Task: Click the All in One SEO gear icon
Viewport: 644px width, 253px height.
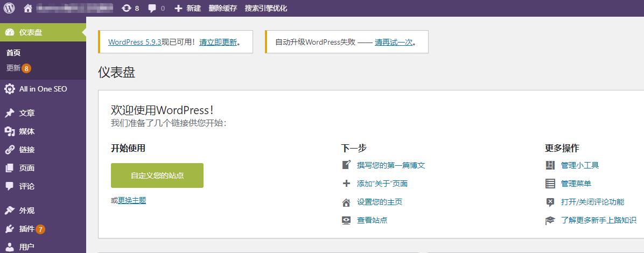Action: 10,89
